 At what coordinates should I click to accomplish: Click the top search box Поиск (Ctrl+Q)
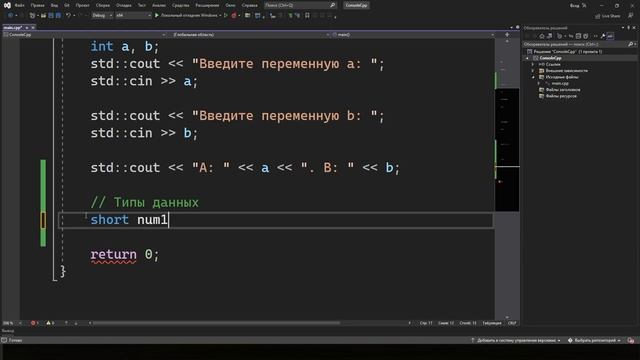coord(300,5)
